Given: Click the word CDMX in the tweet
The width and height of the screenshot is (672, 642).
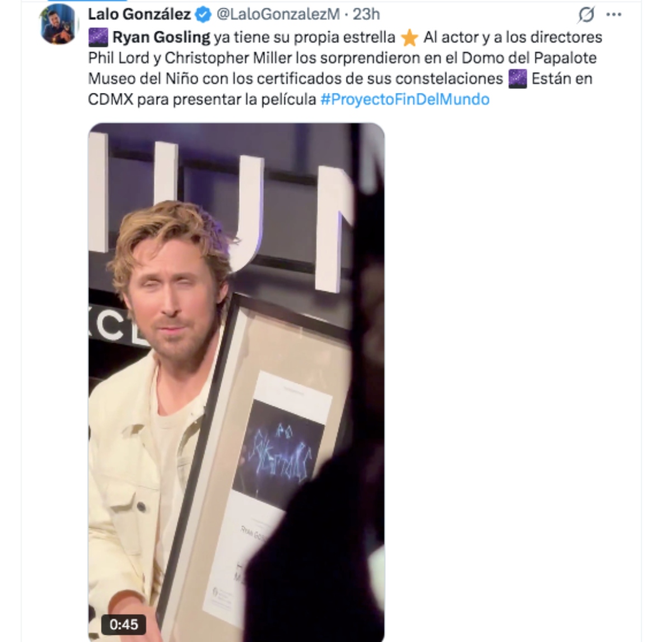Looking at the screenshot, I should tap(110, 100).
